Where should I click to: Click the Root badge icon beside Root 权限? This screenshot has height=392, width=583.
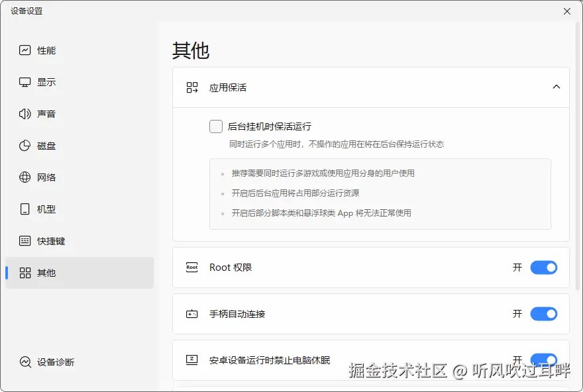click(191, 268)
